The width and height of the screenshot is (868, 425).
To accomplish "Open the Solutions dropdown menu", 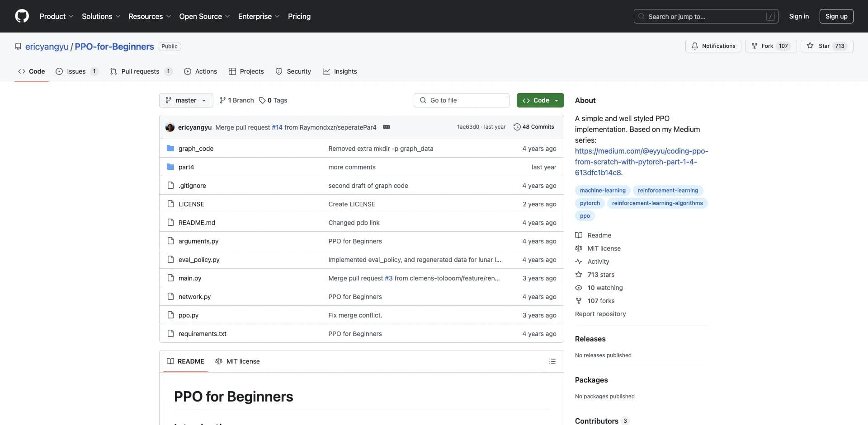I will tap(101, 16).
